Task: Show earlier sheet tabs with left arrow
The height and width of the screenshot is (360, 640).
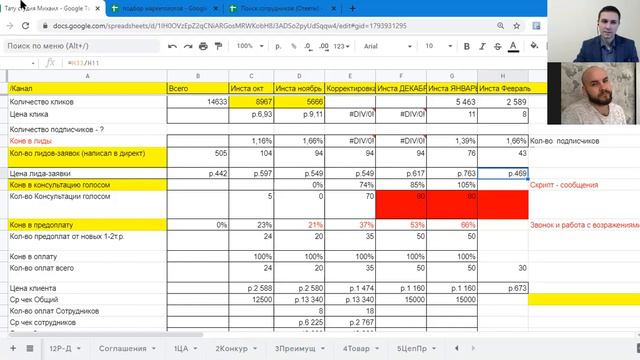Action: 457,348
